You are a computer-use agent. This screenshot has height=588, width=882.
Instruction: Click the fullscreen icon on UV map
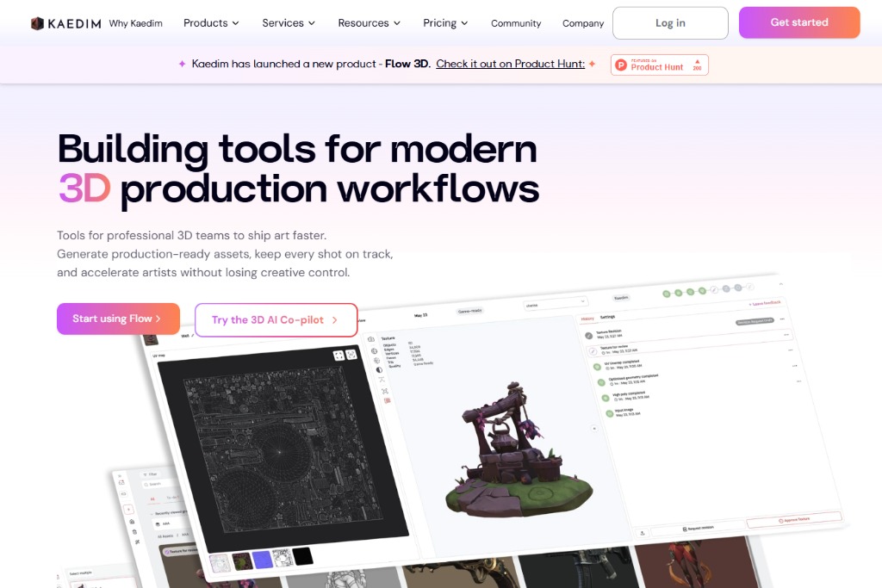[339, 355]
